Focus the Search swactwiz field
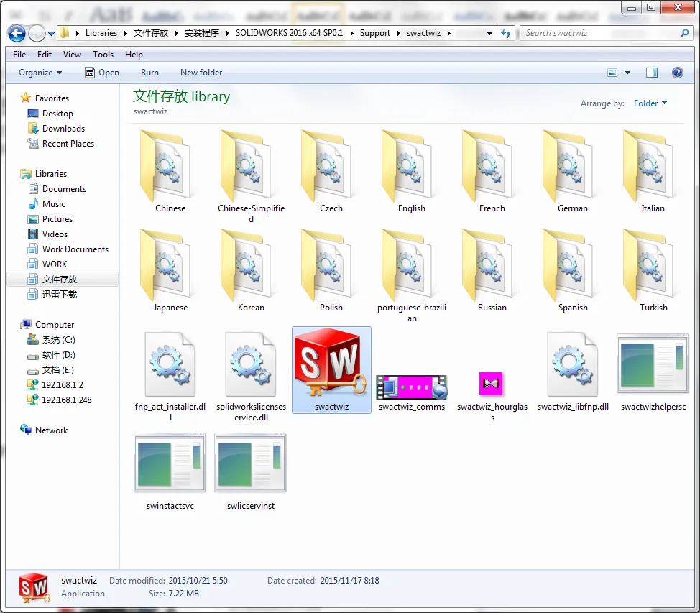The width and height of the screenshot is (700, 613). coord(607,33)
